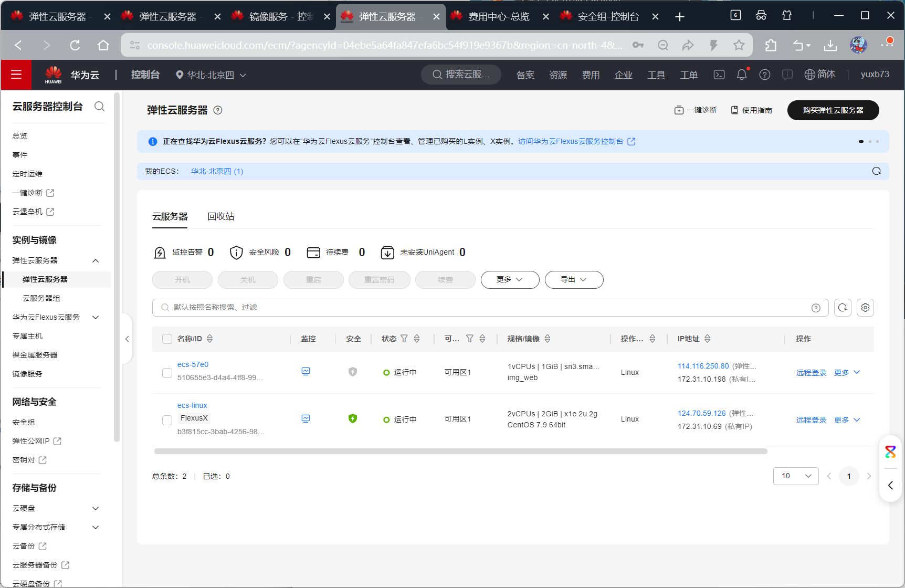The image size is (905, 588).
Task: Click the horizontal table scrollbar
Action: tap(460, 451)
